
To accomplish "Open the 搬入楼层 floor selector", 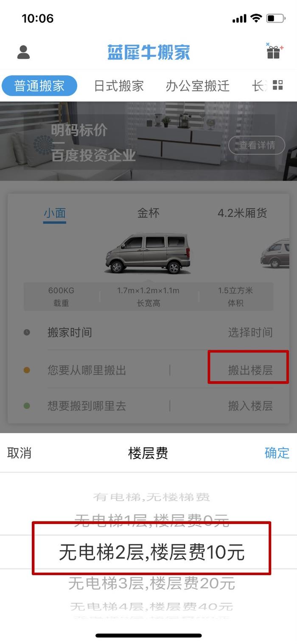I will 250,406.
